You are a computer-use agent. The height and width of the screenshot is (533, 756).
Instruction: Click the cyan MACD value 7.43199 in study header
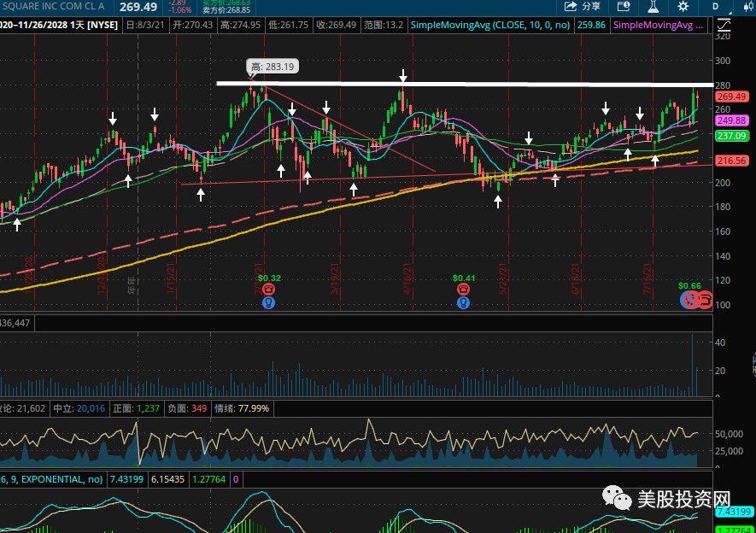126,479
